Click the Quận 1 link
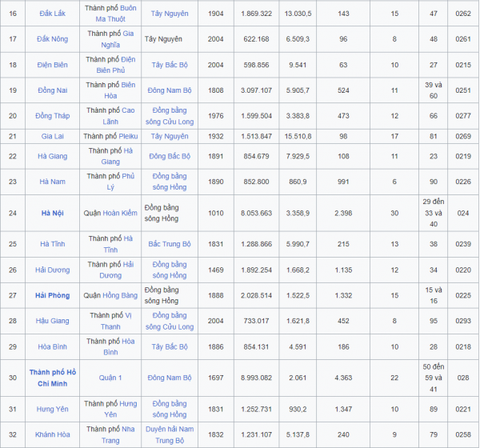The height and width of the screenshot is (448, 480). click(110, 378)
